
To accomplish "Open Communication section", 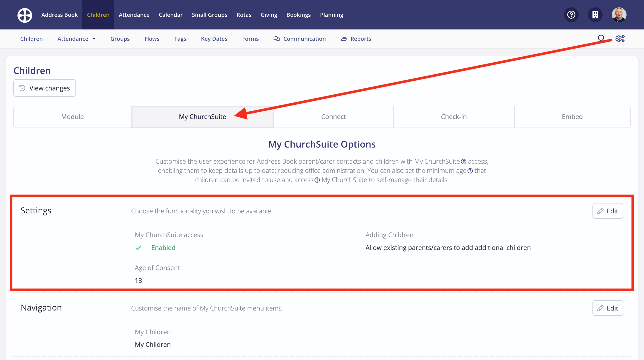I will coord(299,39).
